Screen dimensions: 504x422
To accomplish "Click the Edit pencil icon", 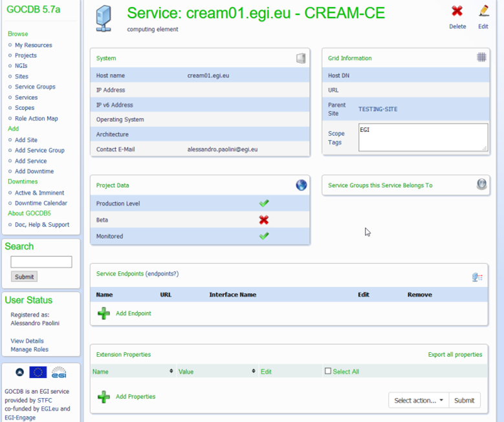I will click(x=484, y=11).
